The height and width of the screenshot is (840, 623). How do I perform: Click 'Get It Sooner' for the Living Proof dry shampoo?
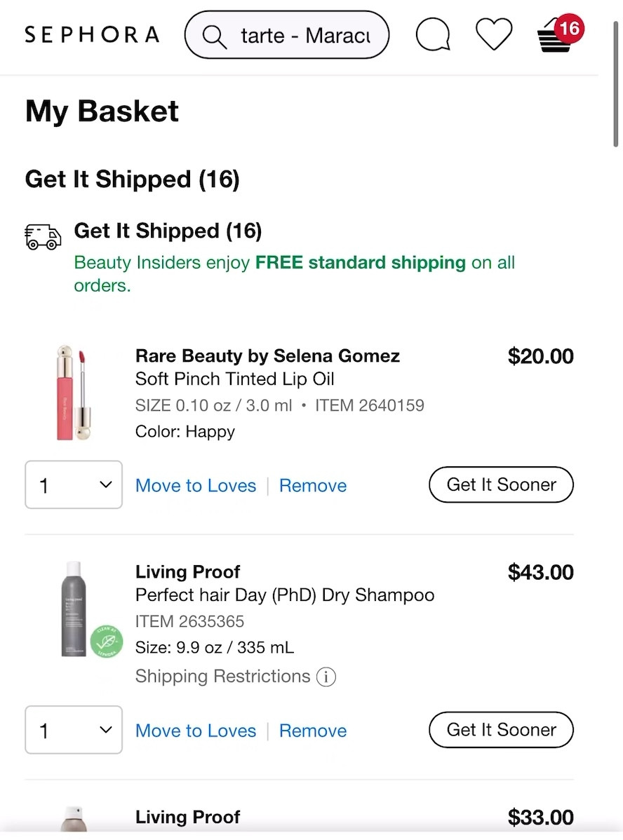[x=500, y=730]
